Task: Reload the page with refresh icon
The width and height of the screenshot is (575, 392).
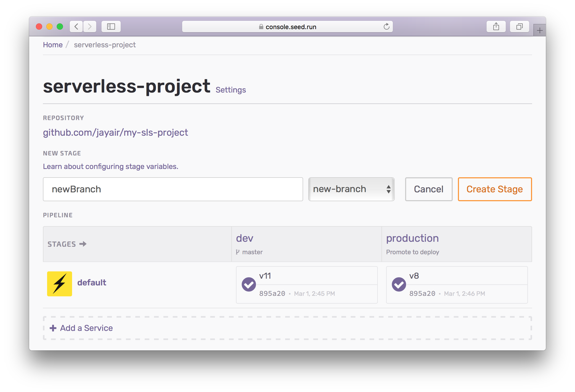Action: [386, 27]
